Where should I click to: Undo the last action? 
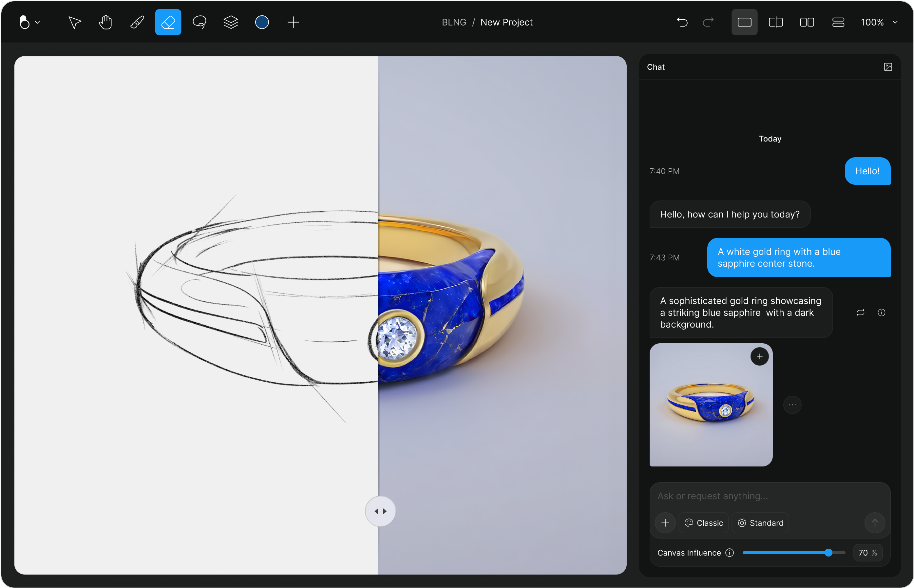click(682, 22)
